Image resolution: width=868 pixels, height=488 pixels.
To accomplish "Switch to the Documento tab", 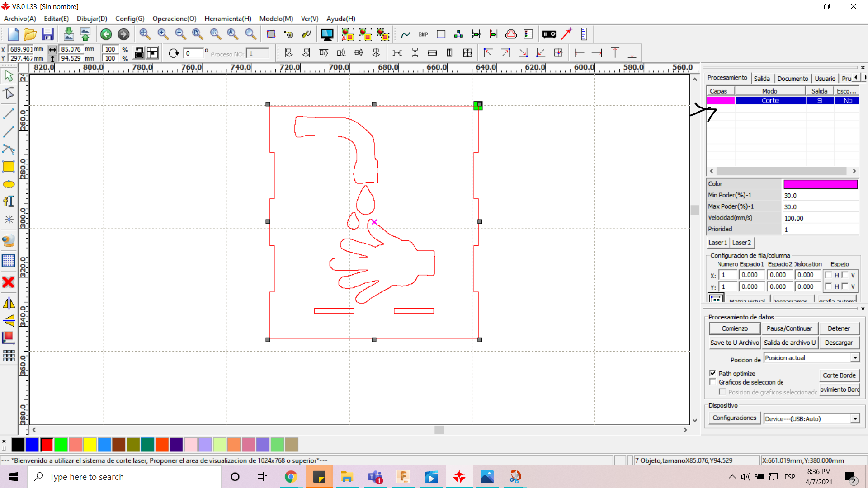I will (793, 78).
